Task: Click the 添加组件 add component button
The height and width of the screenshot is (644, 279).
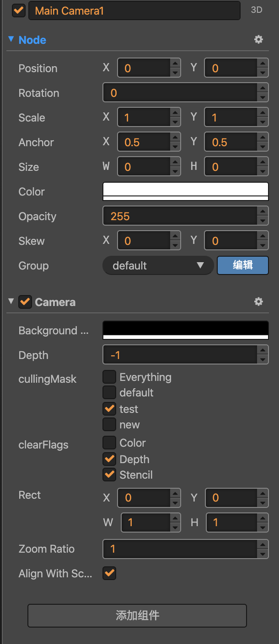Action: (137, 615)
